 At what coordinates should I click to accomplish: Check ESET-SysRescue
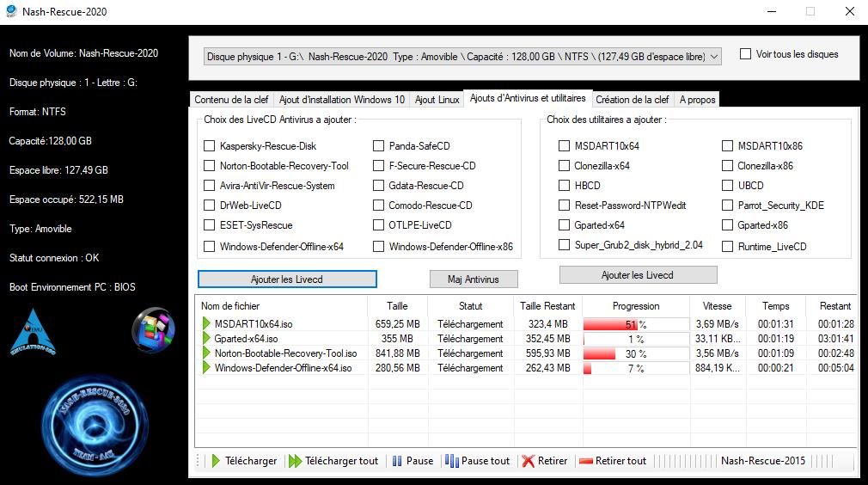pos(209,224)
